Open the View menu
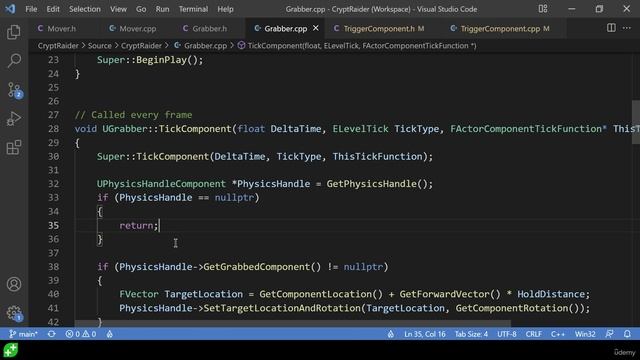The image size is (640, 360). (118, 9)
